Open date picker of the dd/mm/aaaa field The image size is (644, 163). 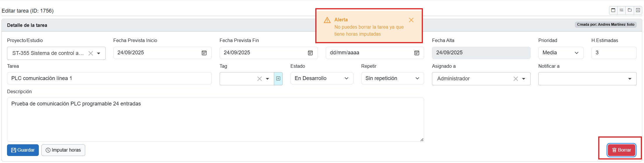(417, 53)
